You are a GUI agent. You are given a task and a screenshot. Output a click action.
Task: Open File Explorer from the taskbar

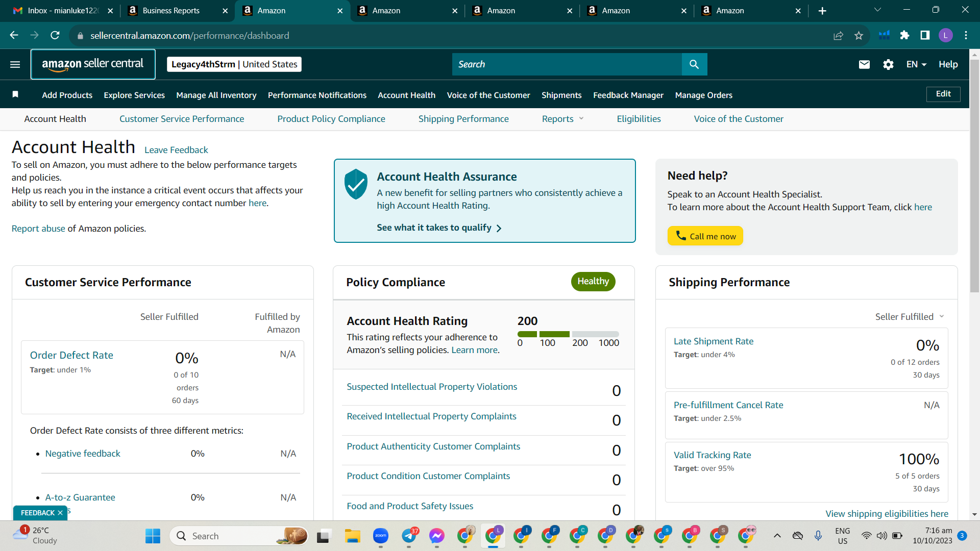click(352, 536)
